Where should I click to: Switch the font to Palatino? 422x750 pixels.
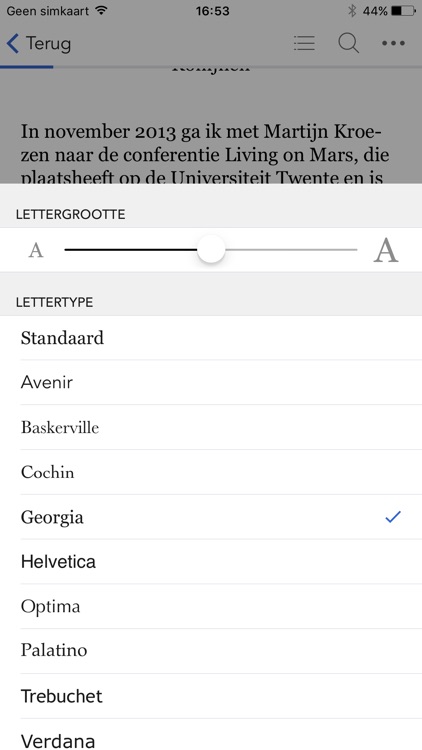pyautogui.click(x=211, y=651)
